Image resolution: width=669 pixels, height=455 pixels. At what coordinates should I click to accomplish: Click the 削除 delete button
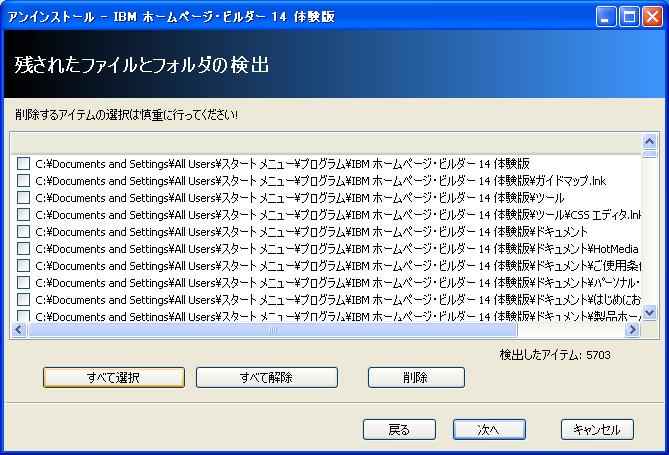coord(416,377)
